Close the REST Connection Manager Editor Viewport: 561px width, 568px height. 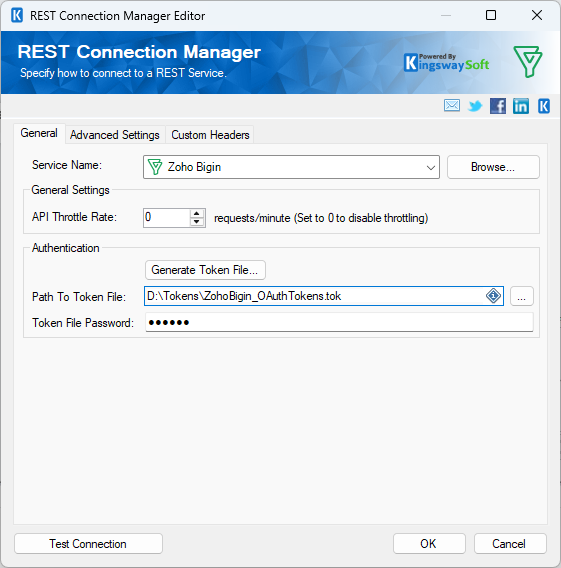(537, 15)
